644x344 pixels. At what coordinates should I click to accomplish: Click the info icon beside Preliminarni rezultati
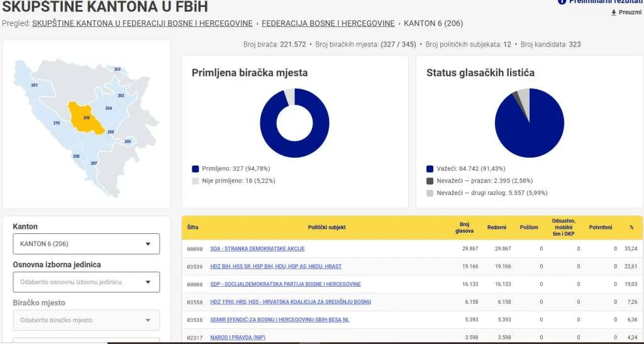coord(562,2)
